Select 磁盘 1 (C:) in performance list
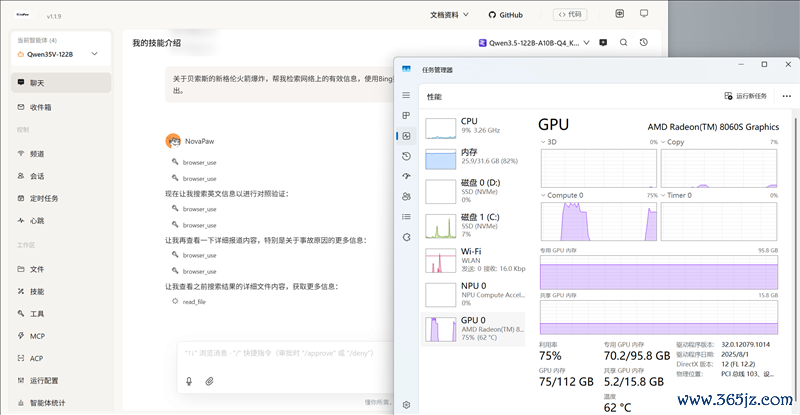The image size is (800, 415). [x=473, y=226]
